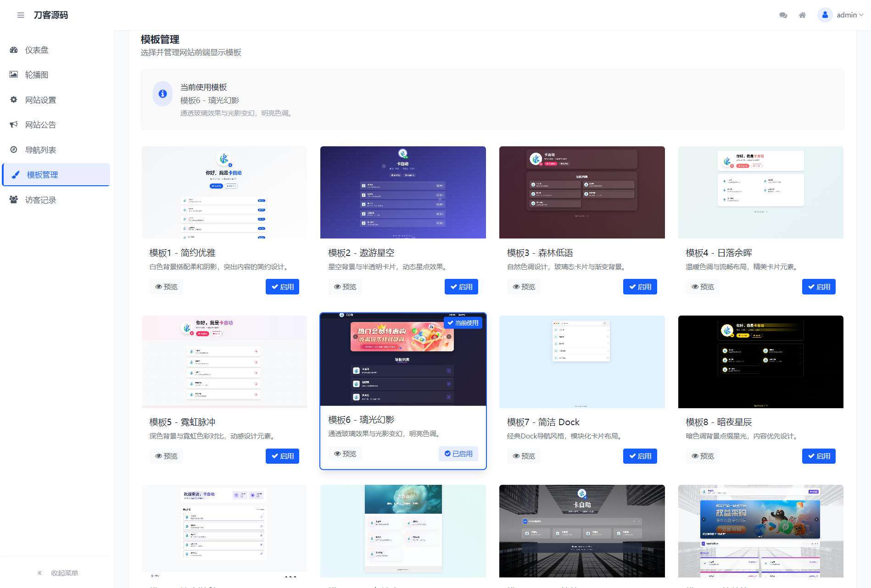Click the info icon in the current template banner
The width and height of the screenshot is (871, 588).
pyautogui.click(x=162, y=94)
